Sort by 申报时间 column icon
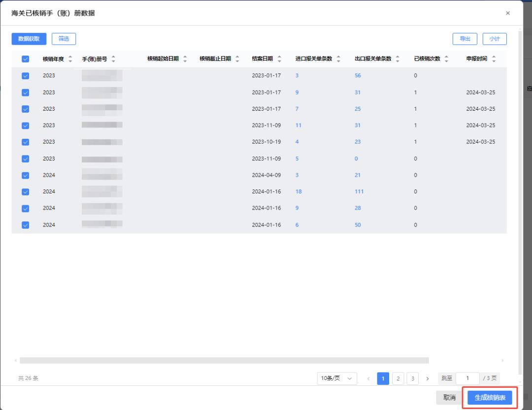The height and width of the screenshot is (410, 532). [x=494, y=59]
